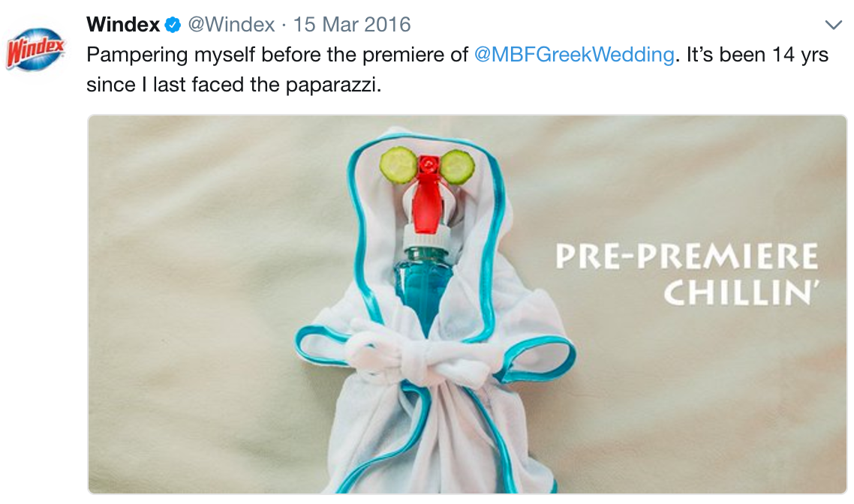The width and height of the screenshot is (854, 504).
Task: Click the PRE-PREMIERE CHILLIN' caption in the image
Action: coord(687,274)
